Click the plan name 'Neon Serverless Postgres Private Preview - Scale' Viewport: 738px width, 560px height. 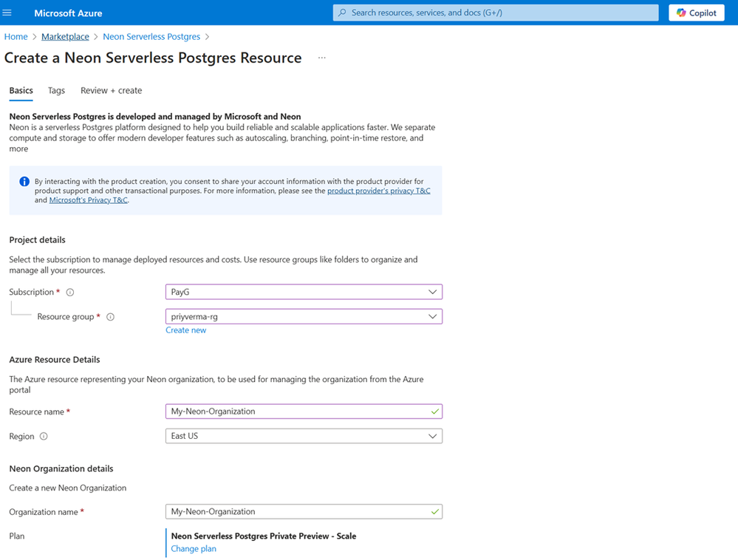tap(264, 536)
